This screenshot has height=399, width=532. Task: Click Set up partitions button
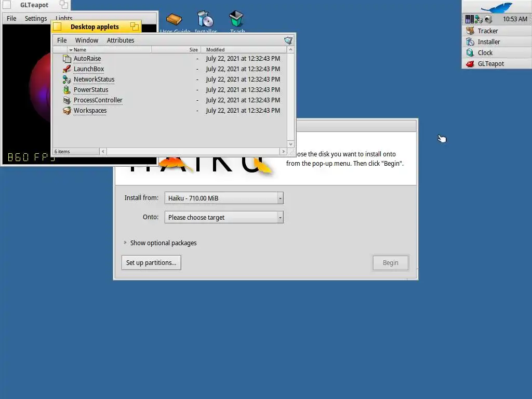[151, 262]
